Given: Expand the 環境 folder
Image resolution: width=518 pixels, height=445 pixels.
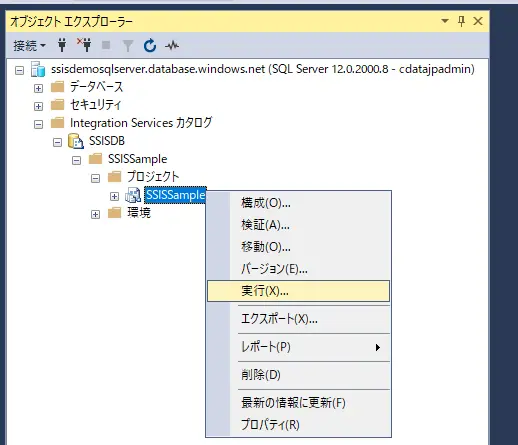Looking at the screenshot, I should click(x=95, y=214).
